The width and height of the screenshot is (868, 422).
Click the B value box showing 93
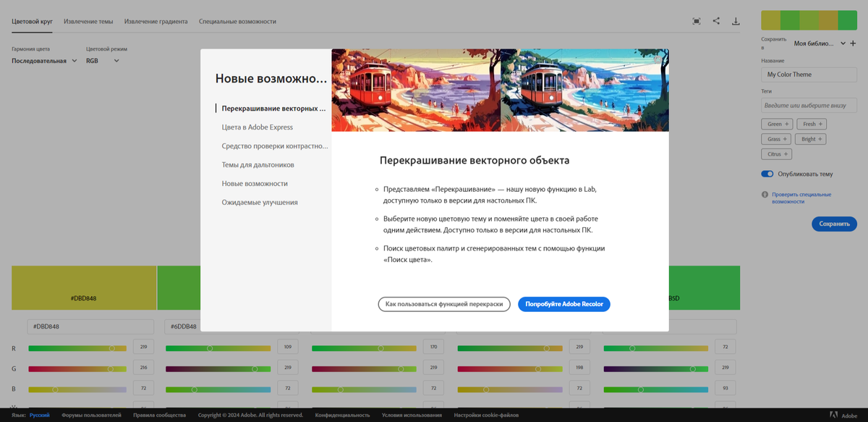coord(724,389)
